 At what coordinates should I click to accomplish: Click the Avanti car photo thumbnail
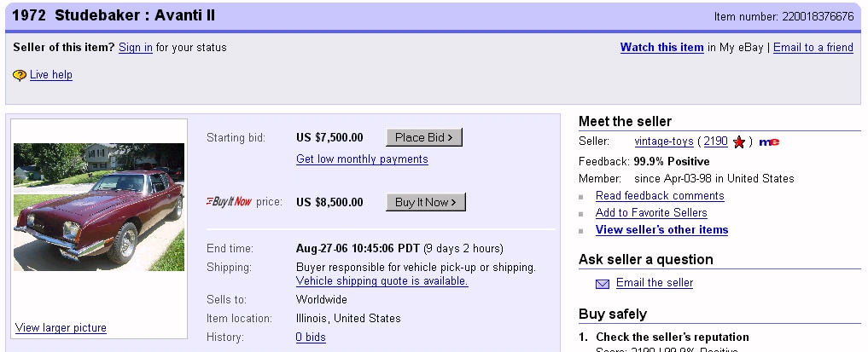click(99, 207)
